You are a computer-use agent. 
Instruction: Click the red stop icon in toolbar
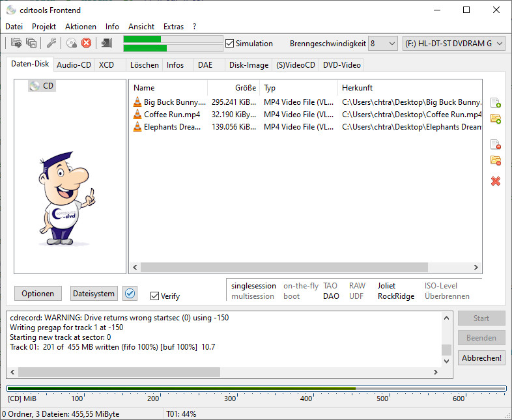(86, 44)
